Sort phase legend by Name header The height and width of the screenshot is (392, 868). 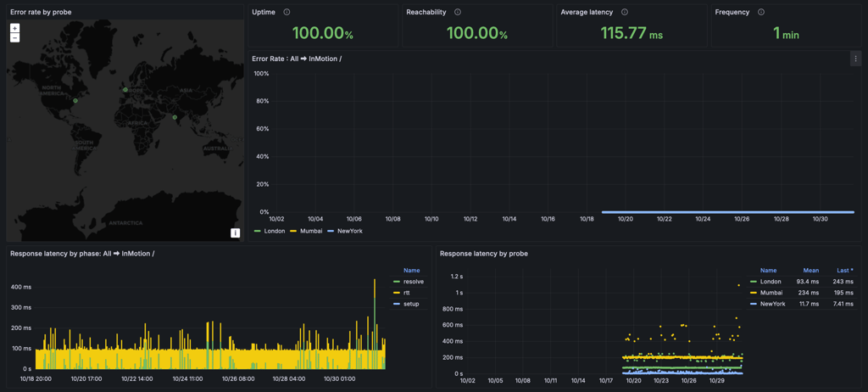tap(411, 271)
